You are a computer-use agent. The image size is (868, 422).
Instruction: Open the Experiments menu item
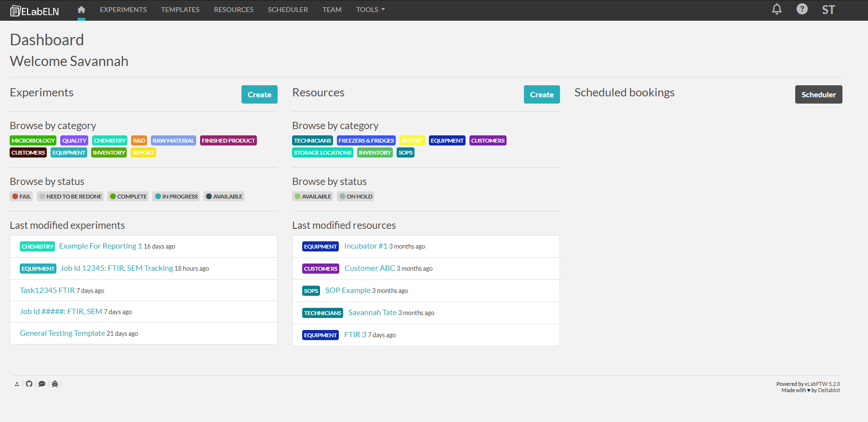(x=123, y=10)
